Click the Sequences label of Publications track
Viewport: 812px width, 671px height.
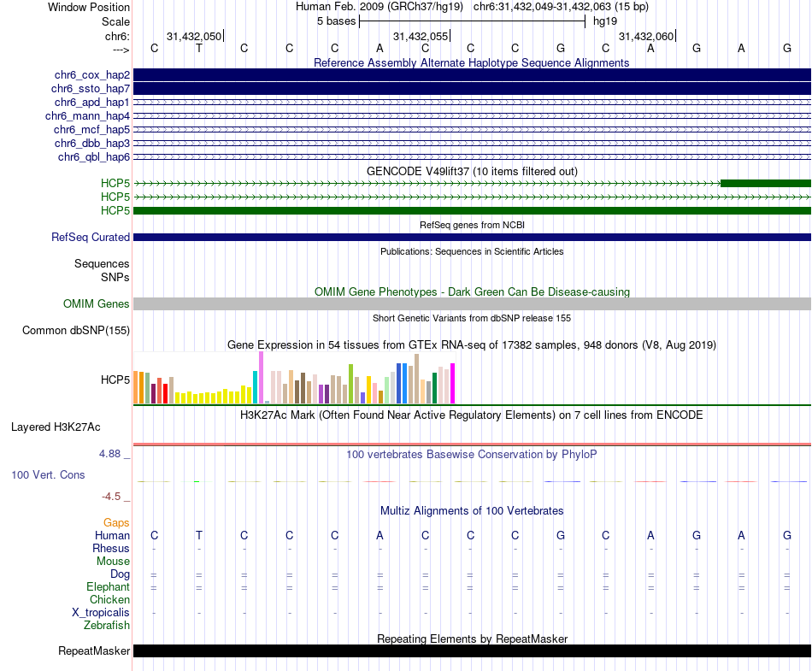(102, 263)
